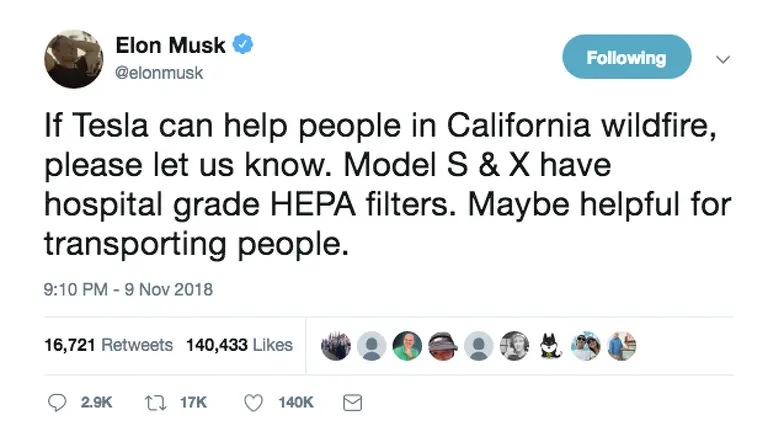
Task: Like the tweet with the heart icon
Action: point(254,401)
